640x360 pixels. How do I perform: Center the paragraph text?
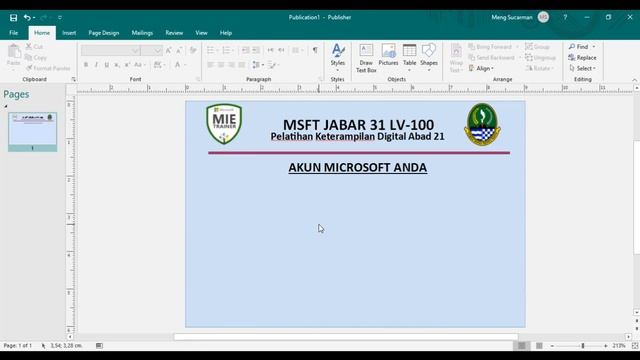pyautogui.click(x=221, y=65)
